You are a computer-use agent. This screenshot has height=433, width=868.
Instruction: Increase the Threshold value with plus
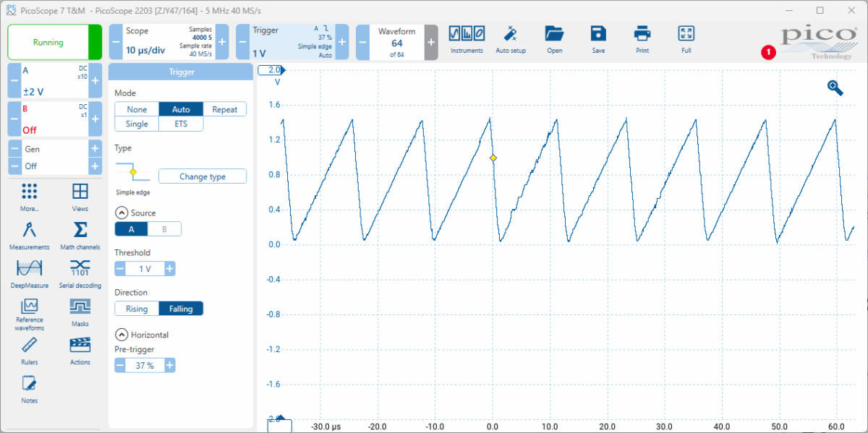click(x=169, y=269)
